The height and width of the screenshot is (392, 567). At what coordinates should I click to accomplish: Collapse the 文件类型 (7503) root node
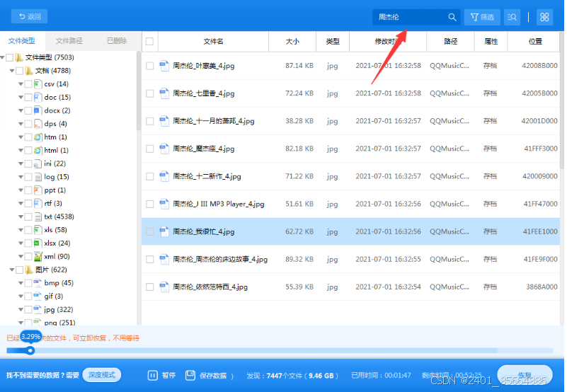[x=3, y=57]
